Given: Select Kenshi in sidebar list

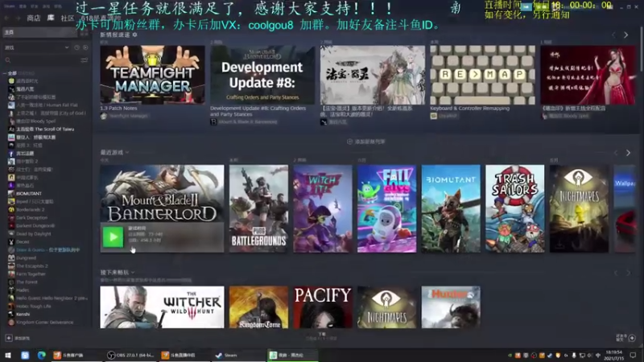Looking at the screenshot, I should coord(23,314).
